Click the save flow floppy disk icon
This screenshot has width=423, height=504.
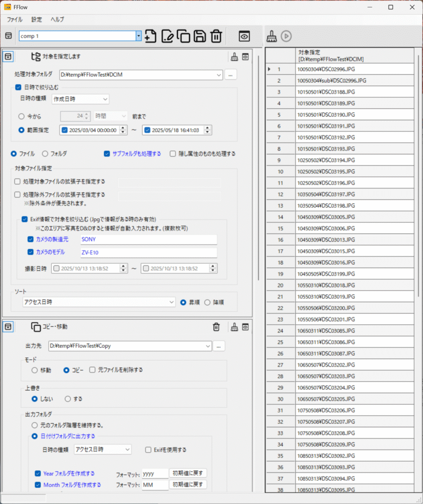click(200, 36)
